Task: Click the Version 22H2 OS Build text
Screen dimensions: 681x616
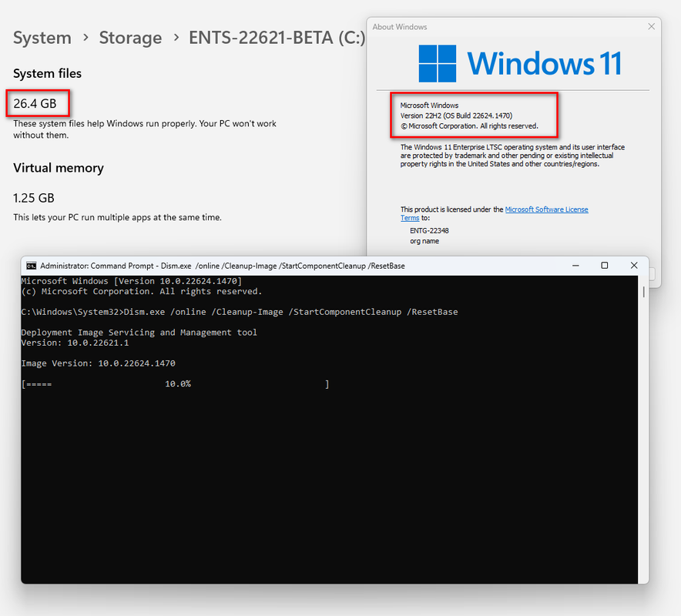Action: 456,115
